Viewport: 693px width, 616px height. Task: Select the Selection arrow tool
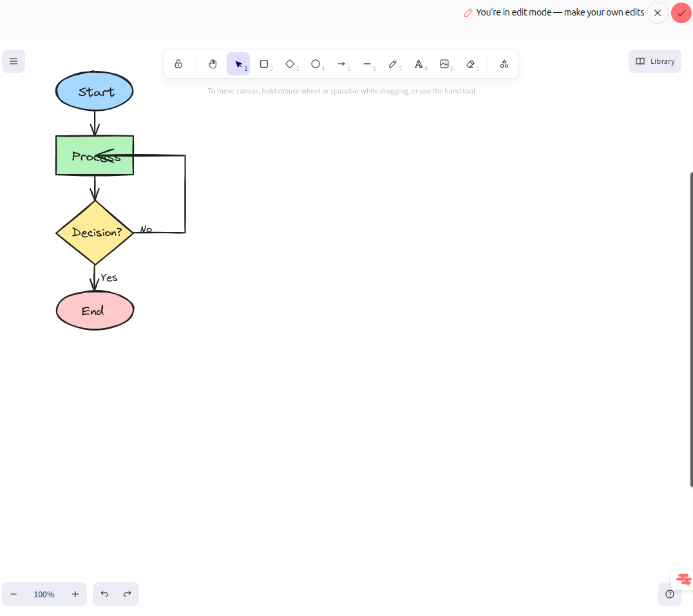pos(238,64)
